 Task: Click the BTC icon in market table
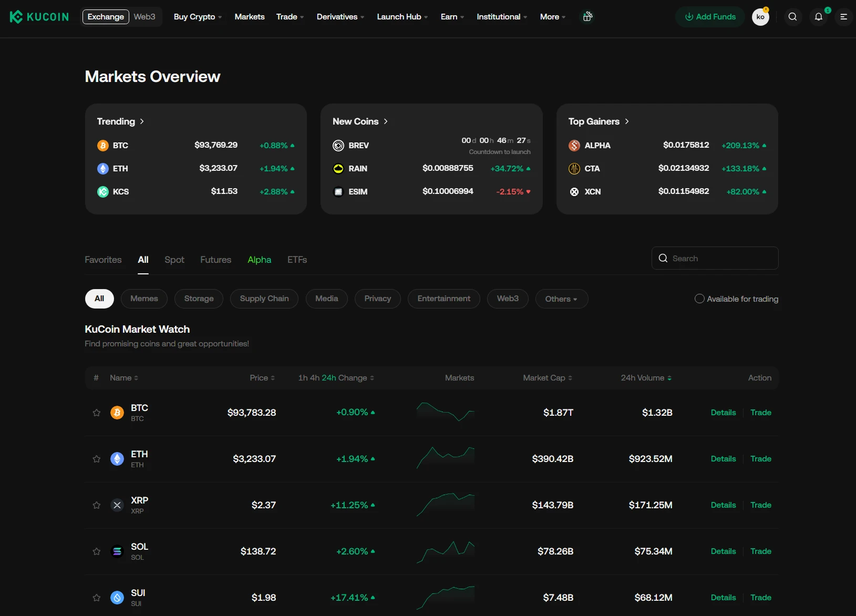pos(117,413)
